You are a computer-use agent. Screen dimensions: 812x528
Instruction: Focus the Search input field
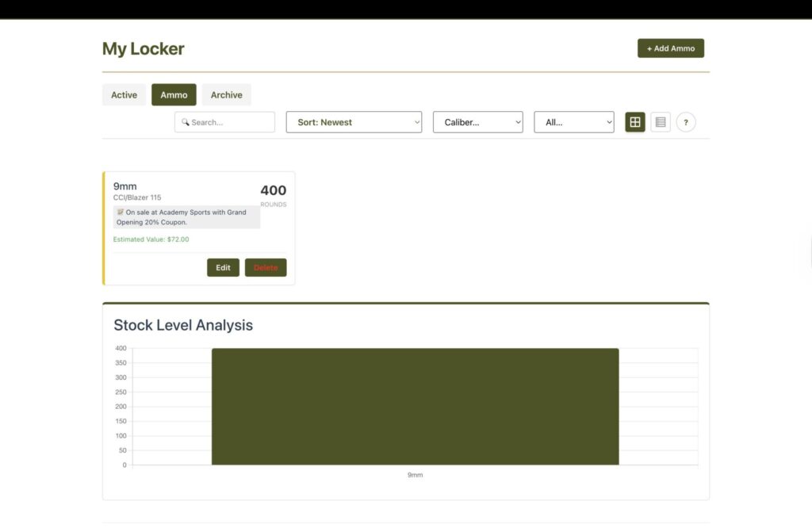(224, 122)
